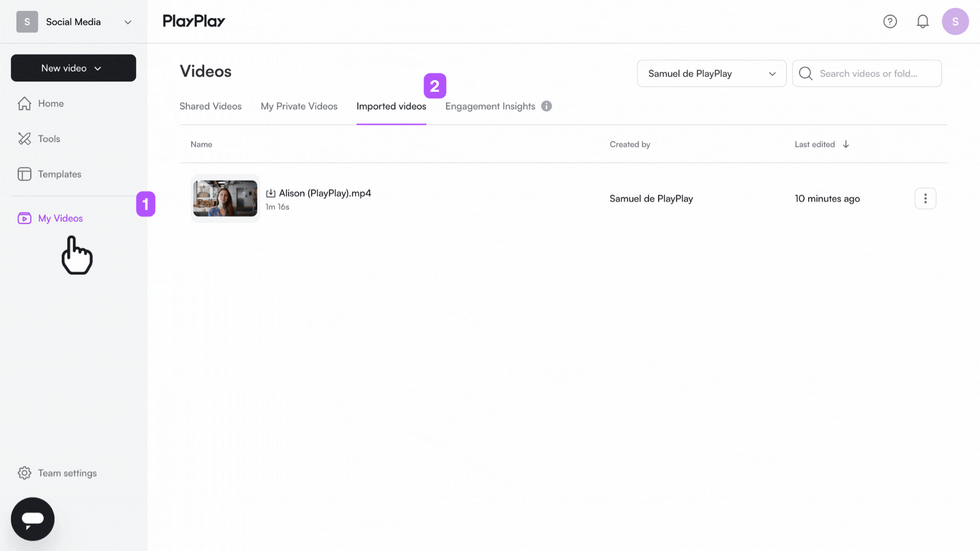Click the Created by column header

tap(630, 144)
